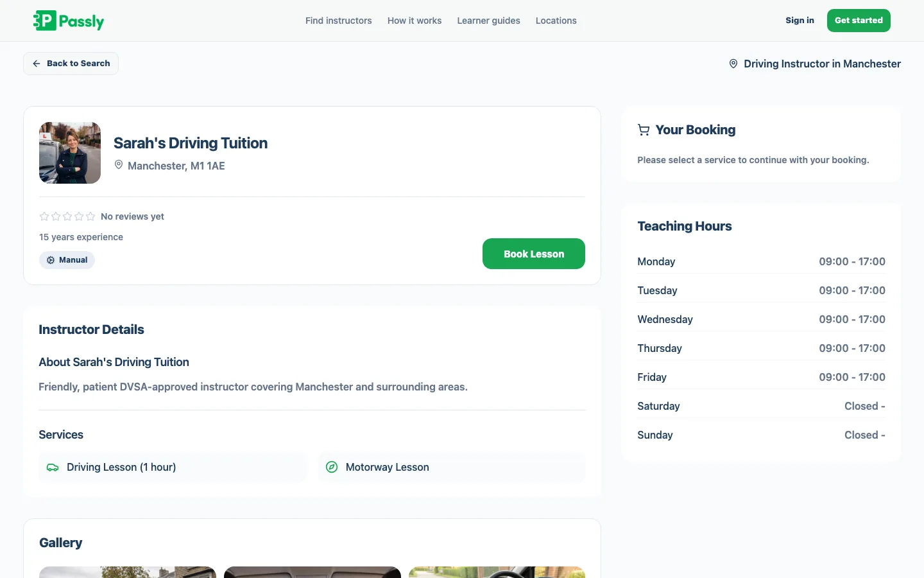Screen dimensions: 924x578
Task: Click the Tuesday teaching hours row
Action: pos(762,290)
